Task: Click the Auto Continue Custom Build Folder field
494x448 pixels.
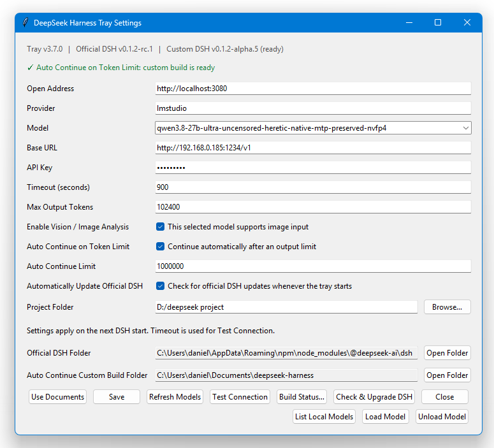Action: (286, 375)
